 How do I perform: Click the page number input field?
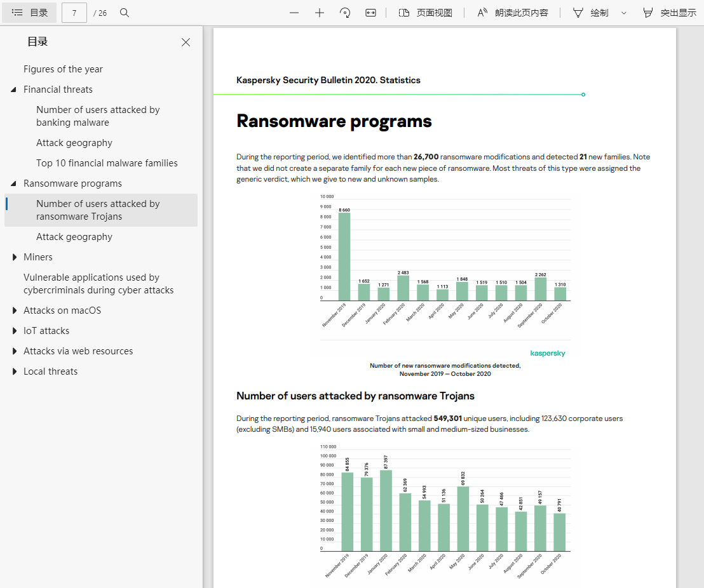click(x=74, y=13)
